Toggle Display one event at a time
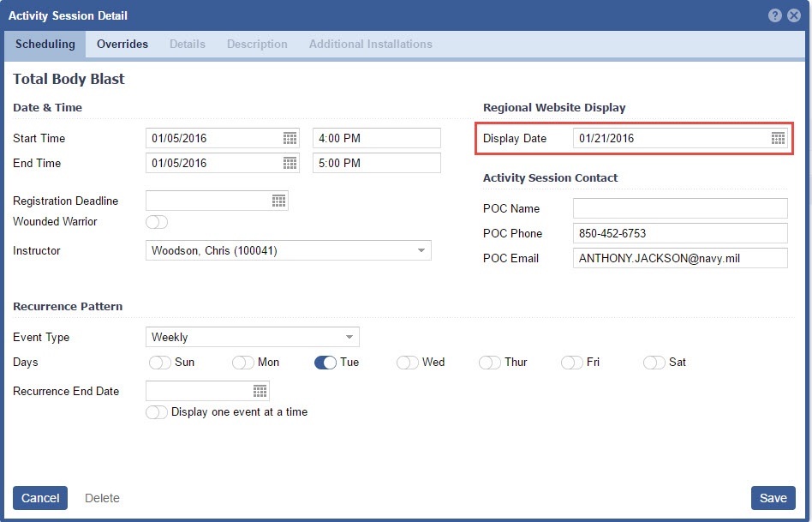 click(157, 412)
